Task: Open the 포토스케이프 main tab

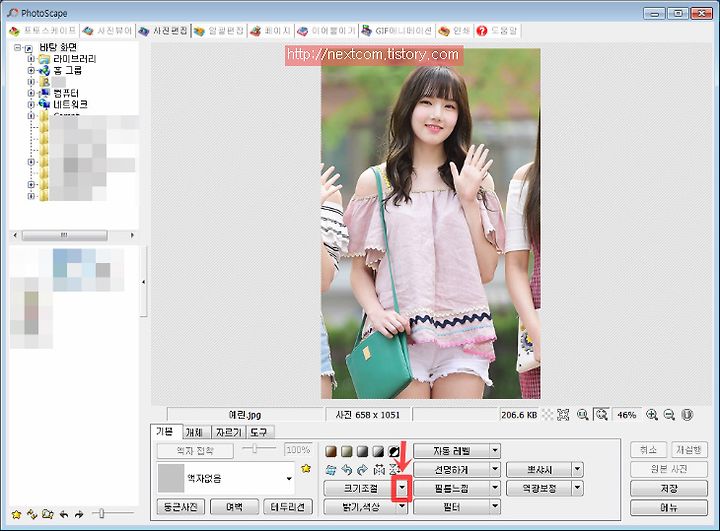Action: (x=43, y=31)
